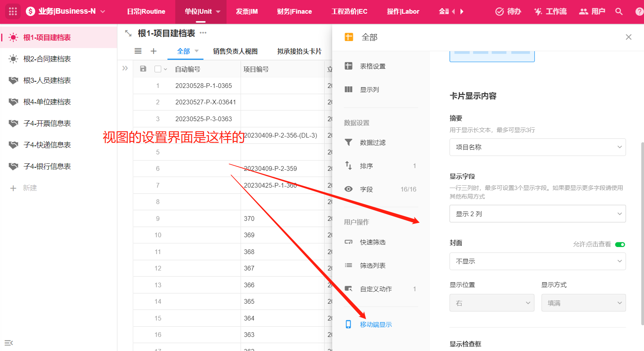
Task: Check the select-all checkbox in table header
Action: coord(158,69)
